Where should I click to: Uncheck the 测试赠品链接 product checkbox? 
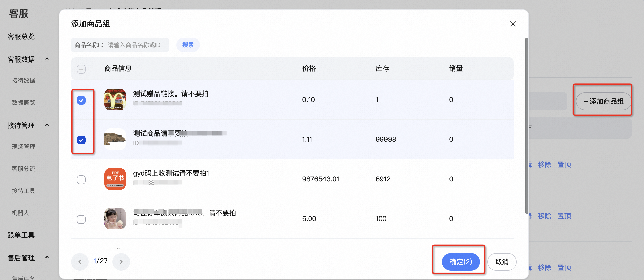81,100
